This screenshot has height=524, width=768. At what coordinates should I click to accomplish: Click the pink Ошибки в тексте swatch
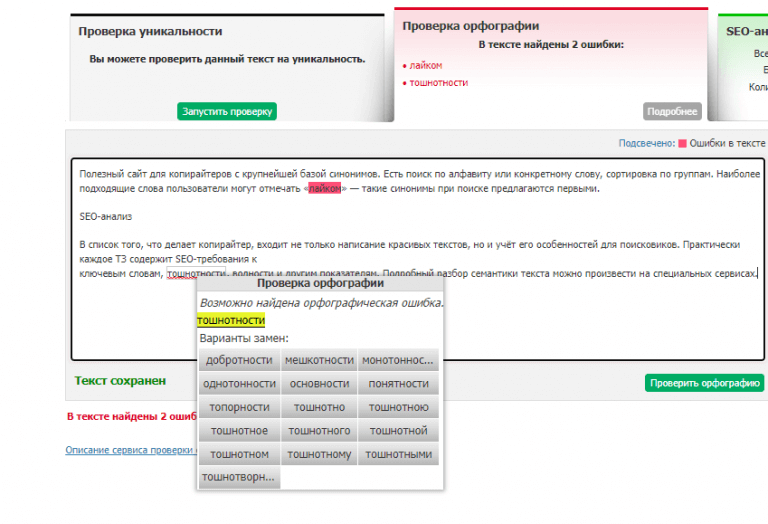[x=682, y=143]
